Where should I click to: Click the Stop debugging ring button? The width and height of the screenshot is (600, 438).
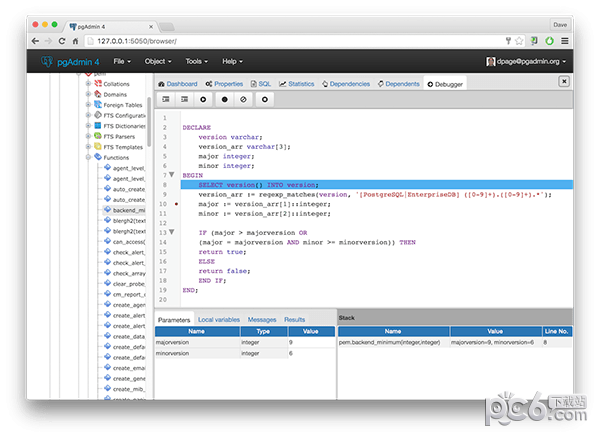(264, 99)
